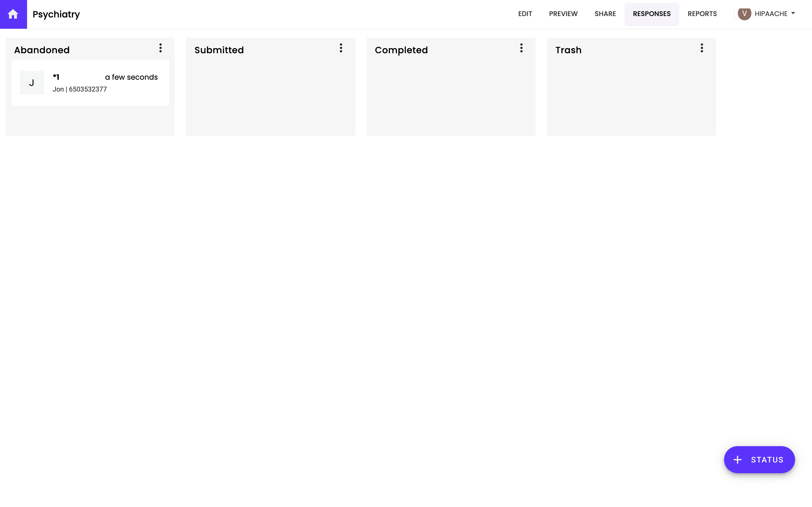Click the V profile avatar icon

pos(745,14)
